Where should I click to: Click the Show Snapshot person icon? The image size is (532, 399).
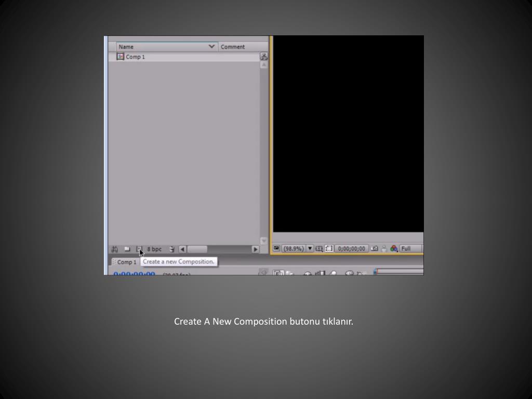coord(384,249)
